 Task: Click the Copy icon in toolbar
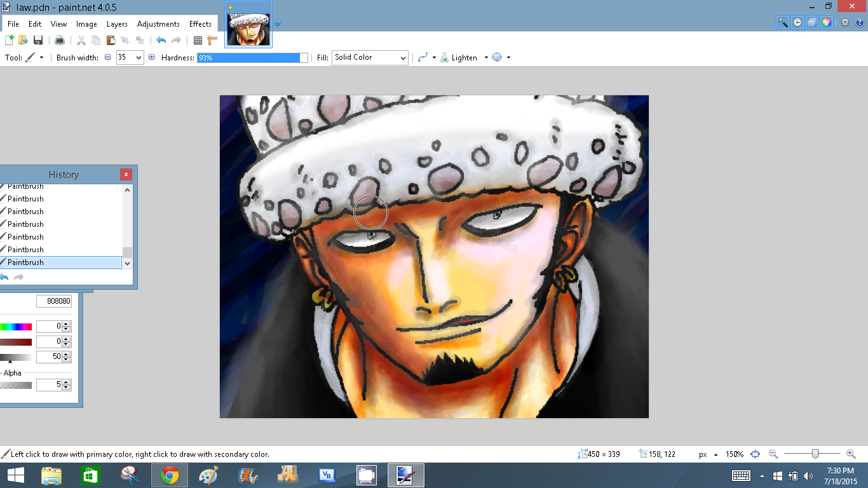tap(96, 40)
